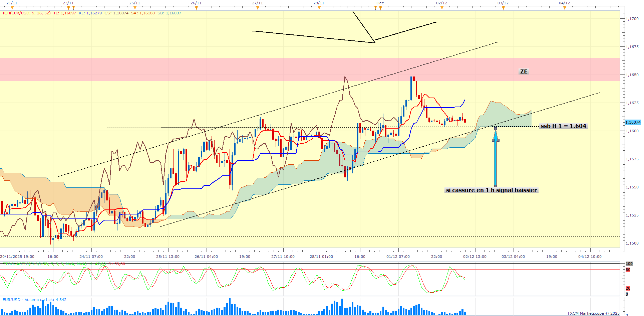Viewport: 644px width, 316px height.
Task: Click the 1,1675 price axis label
Action: (x=632, y=47)
